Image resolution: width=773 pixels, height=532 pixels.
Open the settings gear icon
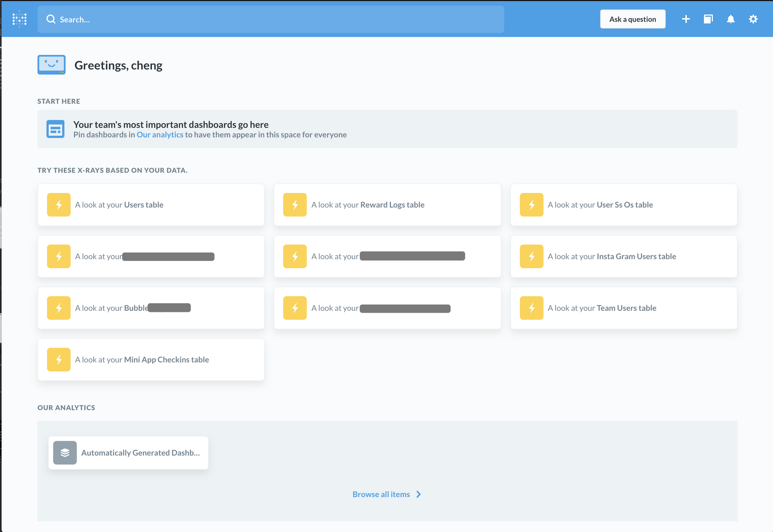tap(753, 19)
